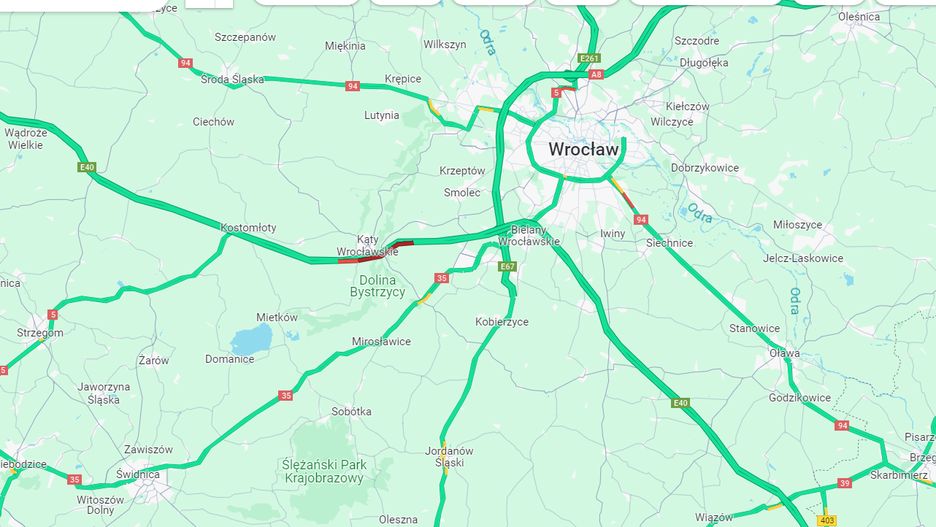Click the 94 shield near Siechnice
Screen dimensions: 936x527
641,220
